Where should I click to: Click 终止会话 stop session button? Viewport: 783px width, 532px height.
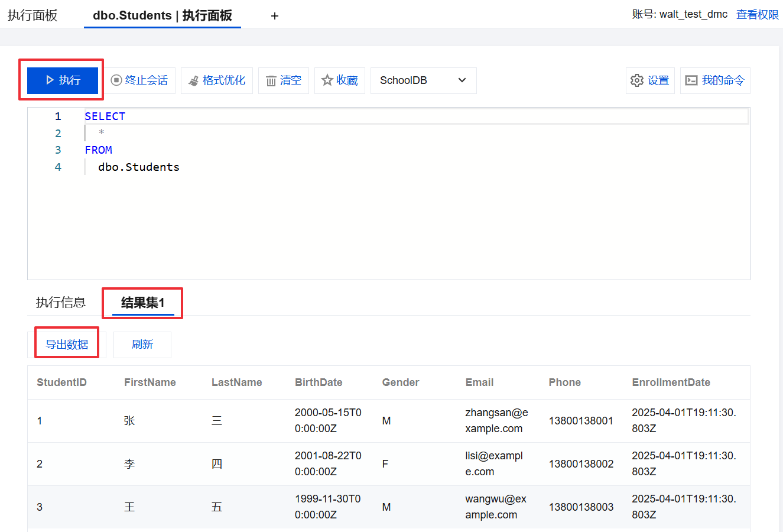139,80
